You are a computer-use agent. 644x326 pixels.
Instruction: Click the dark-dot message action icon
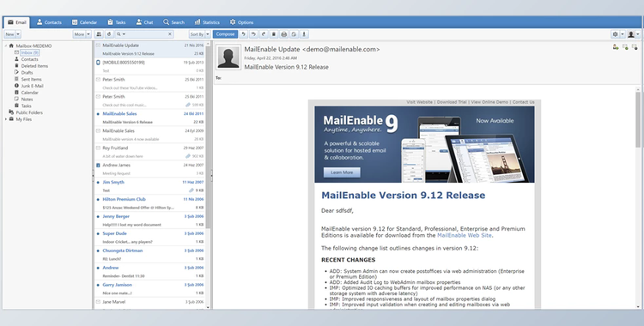(635, 47)
